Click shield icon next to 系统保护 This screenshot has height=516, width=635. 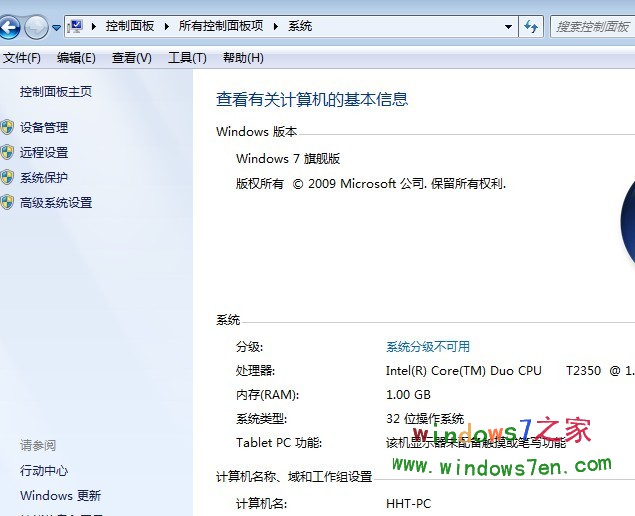7,177
